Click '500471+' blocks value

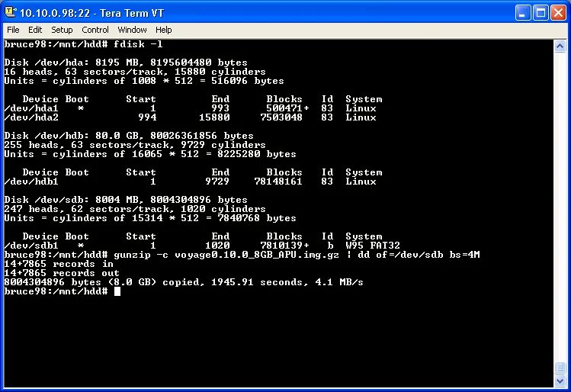287,108
